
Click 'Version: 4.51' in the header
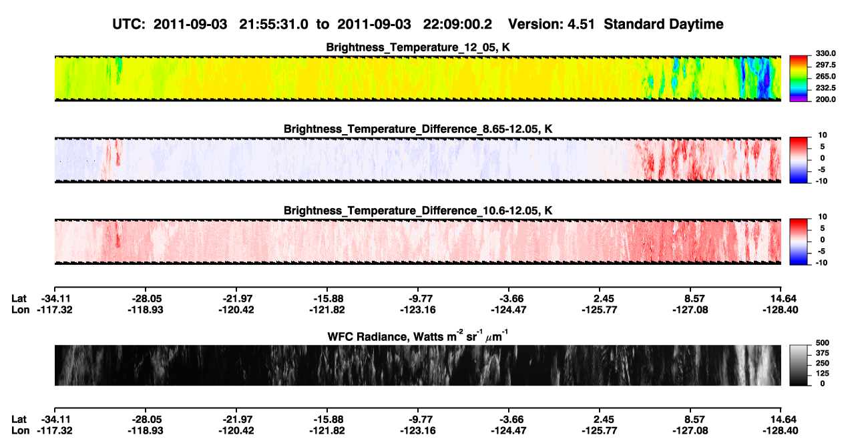tap(550, 24)
